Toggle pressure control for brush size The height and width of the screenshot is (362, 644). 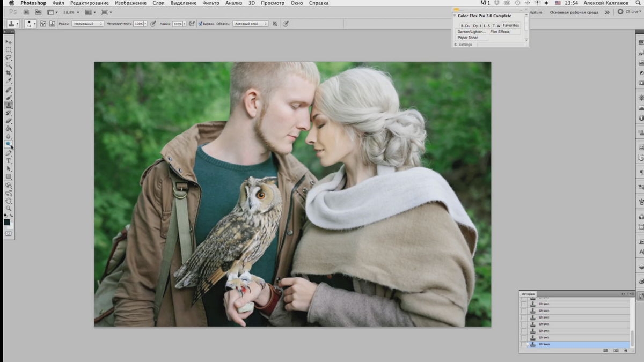[286, 24]
